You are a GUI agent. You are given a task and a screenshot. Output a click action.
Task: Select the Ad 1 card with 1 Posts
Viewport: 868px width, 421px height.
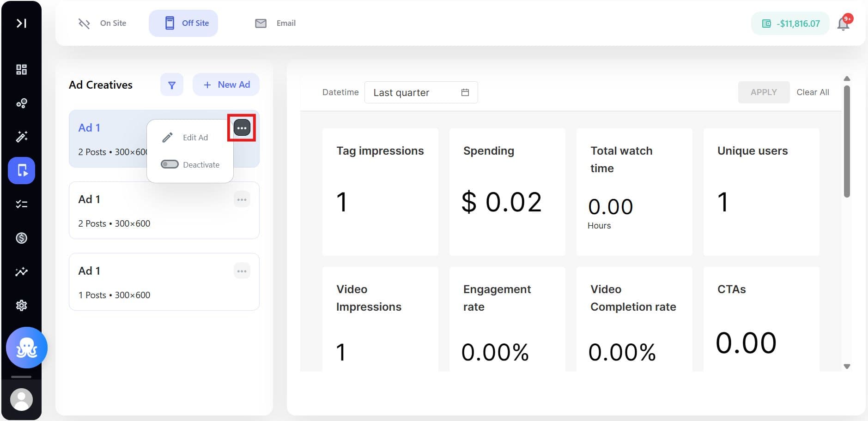click(164, 282)
